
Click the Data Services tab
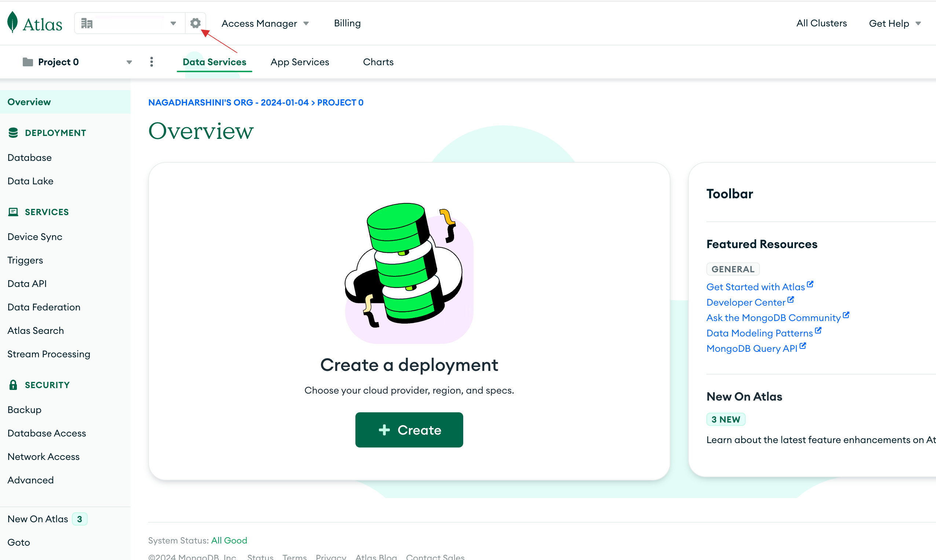tap(214, 62)
